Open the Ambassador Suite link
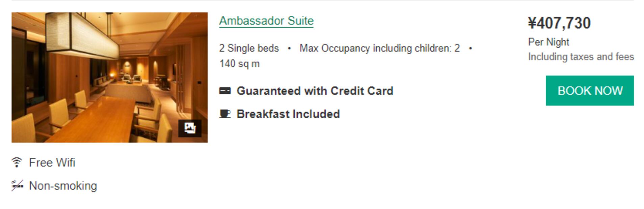Viewport: 644px width, 209px height. tap(266, 21)
